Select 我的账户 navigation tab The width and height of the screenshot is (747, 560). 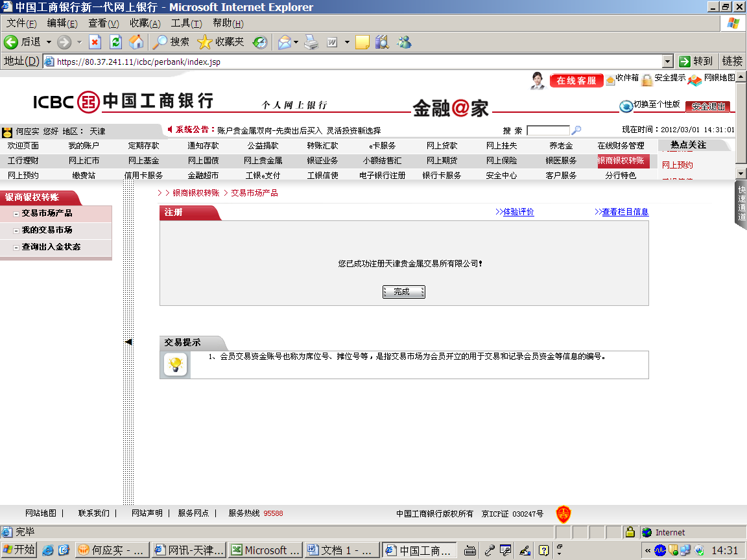click(x=84, y=146)
